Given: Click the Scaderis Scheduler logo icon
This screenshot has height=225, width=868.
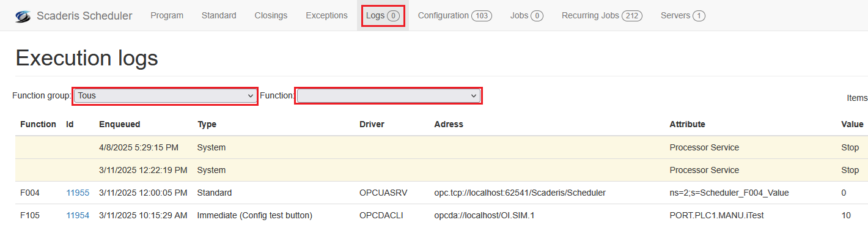Looking at the screenshot, I should pyautogui.click(x=23, y=16).
